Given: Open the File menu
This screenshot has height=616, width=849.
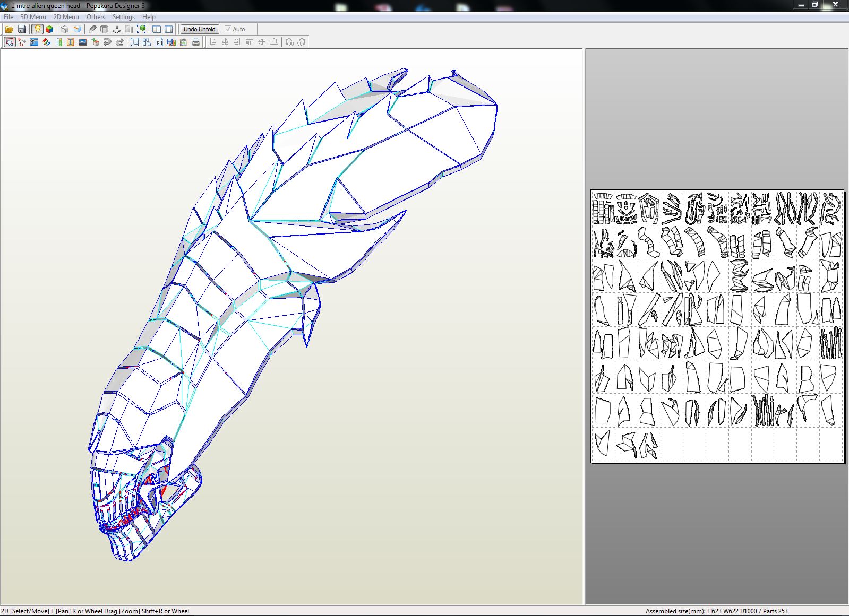Looking at the screenshot, I should pyautogui.click(x=8, y=16).
